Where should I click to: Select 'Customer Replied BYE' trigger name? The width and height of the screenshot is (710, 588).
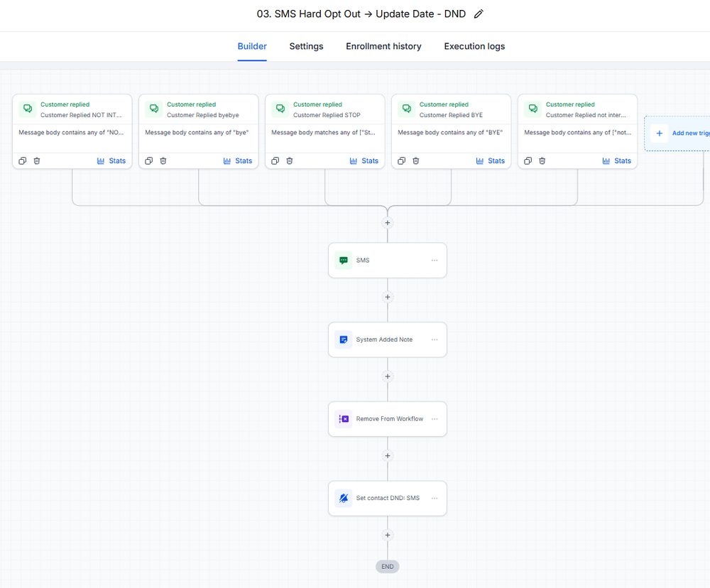tap(451, 115)
